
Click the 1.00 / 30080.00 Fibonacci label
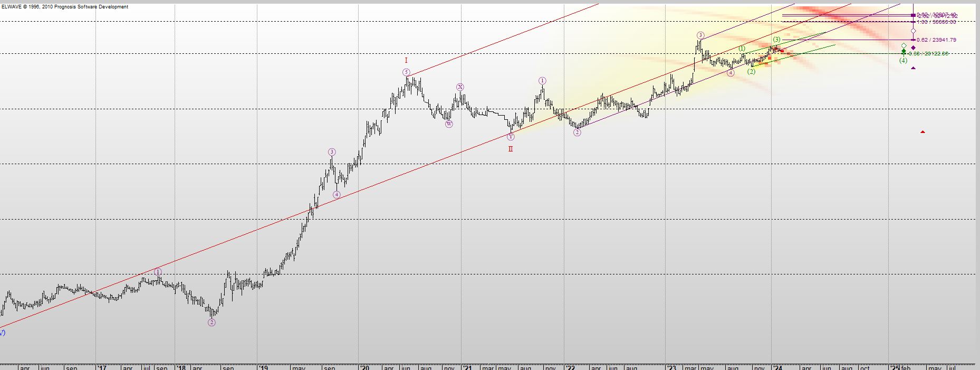point(936,22)
